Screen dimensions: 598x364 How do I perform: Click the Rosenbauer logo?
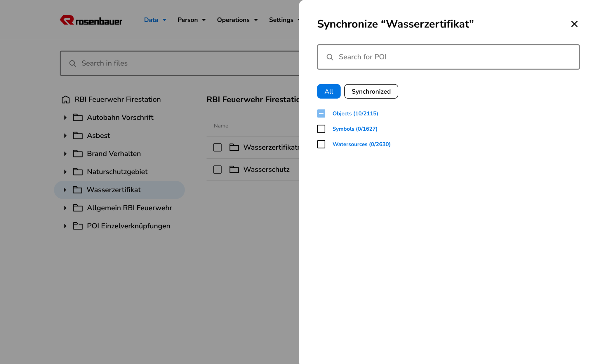(x=91, y=20)
